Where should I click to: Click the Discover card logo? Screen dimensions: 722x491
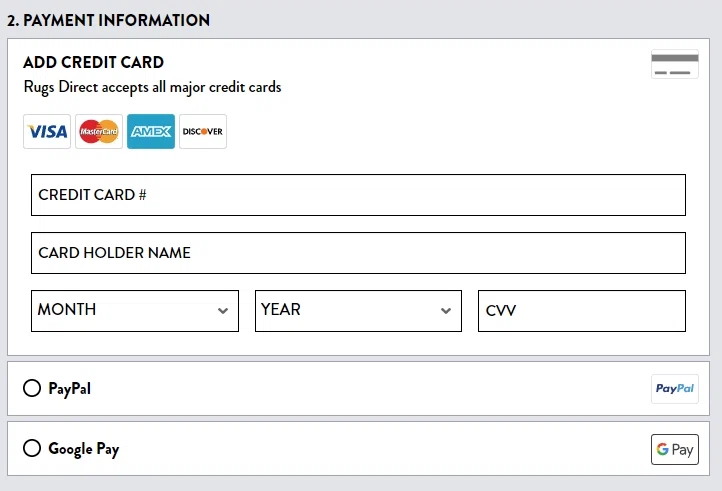coord(203,131)
